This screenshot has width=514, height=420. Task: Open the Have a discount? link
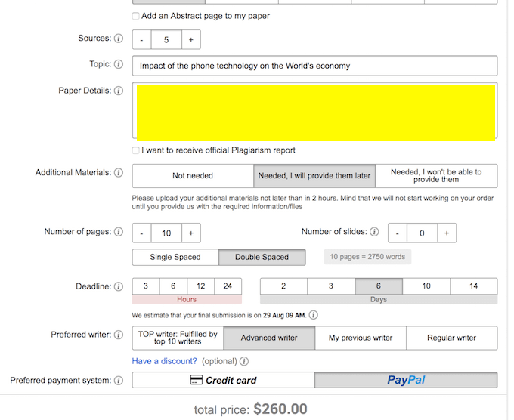click(165, 361)
